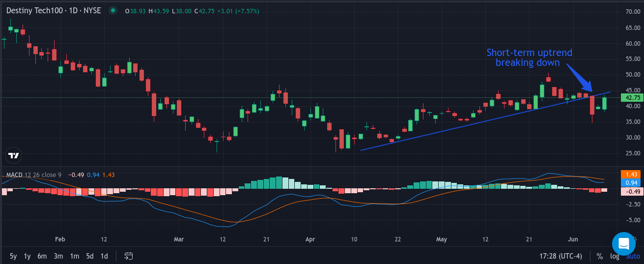This screenshot has width=644, height=264.
Task: Toggle percent scale mode
Action: (x=599, y=256)
